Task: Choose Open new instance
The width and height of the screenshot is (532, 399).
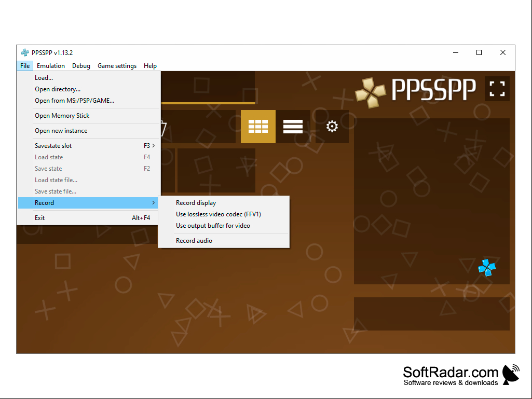Action: pyautogui.click(x=89, y=131)
